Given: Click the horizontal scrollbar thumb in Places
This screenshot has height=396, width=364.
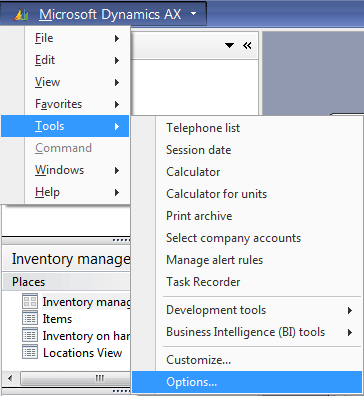Looking at the screenshot, I should pos(76,379).
